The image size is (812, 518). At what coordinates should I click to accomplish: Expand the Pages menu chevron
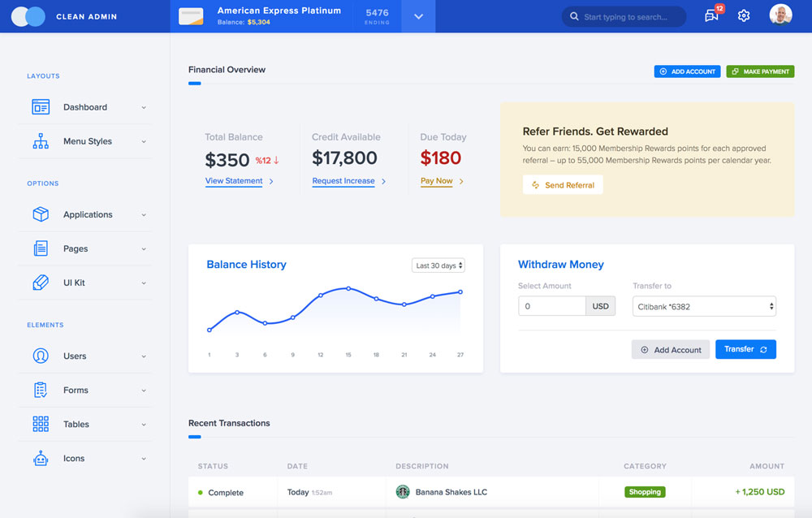tap(144, 249)
